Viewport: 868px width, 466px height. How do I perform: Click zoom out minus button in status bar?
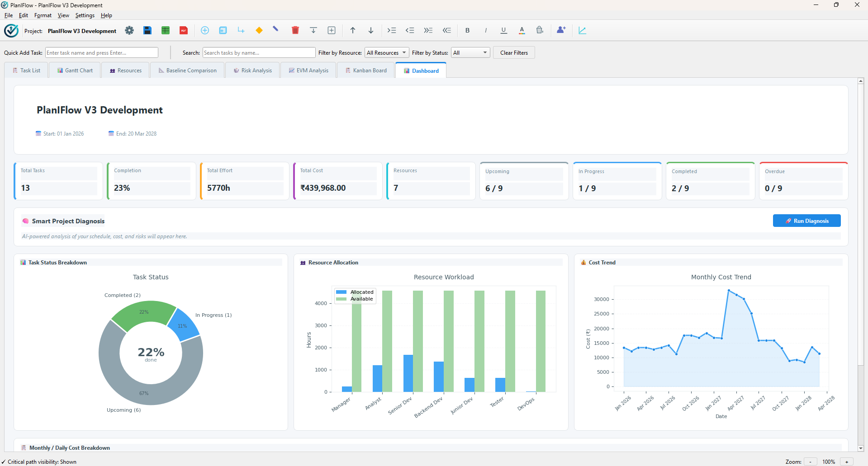(x=811, y=462)
